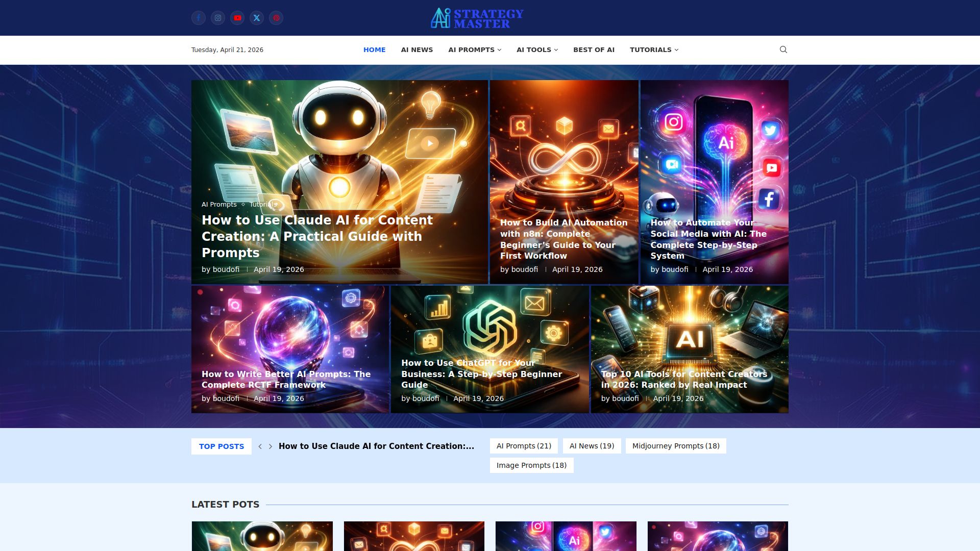Open the search magnifier icon
Image resolution: width=980 pixels, height=551 pixels.
(x=783, y=49)
